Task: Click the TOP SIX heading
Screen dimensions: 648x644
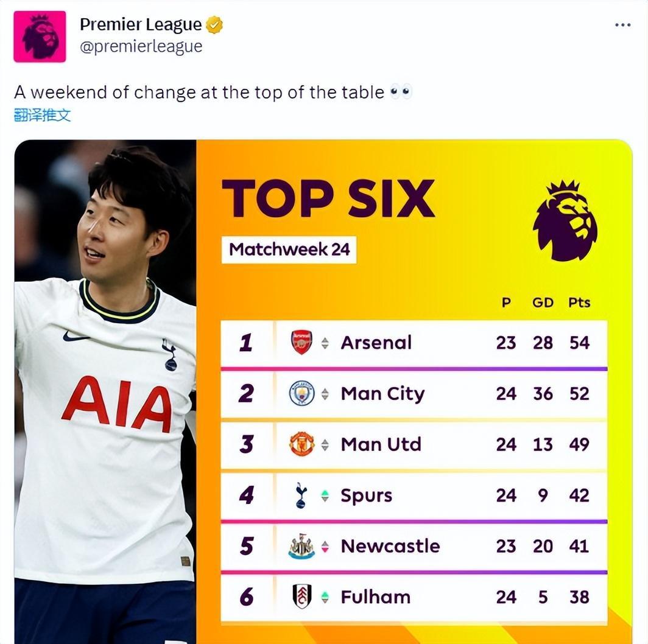Action: point(328,199)
